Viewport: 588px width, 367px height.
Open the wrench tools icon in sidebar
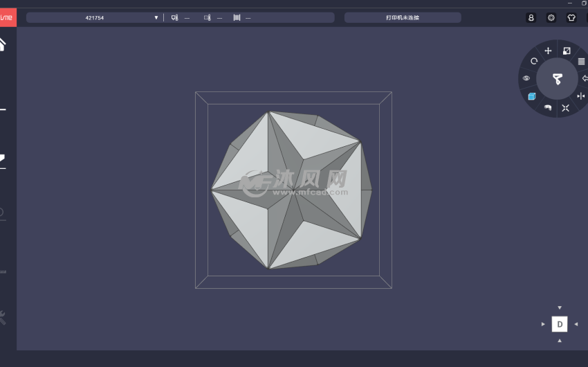click(x=2, y=317)
